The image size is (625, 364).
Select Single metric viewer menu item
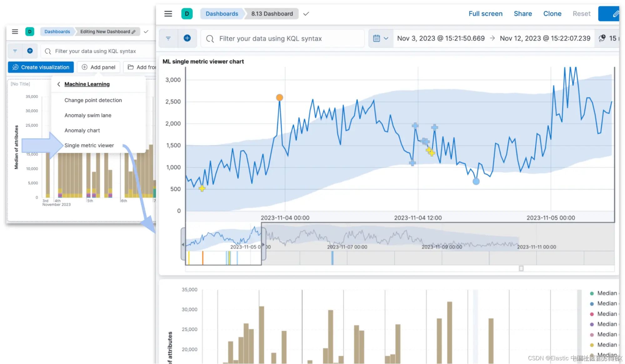[89, 145]
